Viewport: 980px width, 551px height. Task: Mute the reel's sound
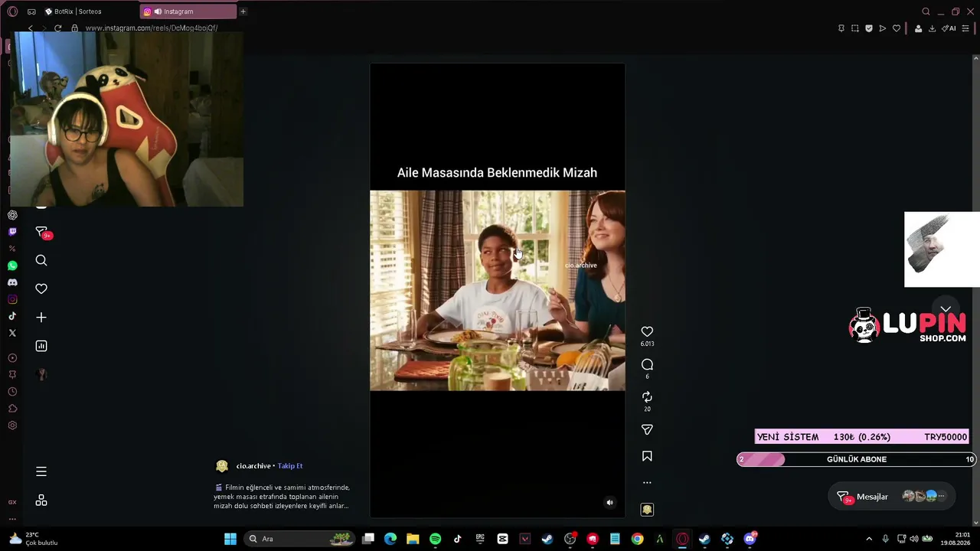pos(609,503)
